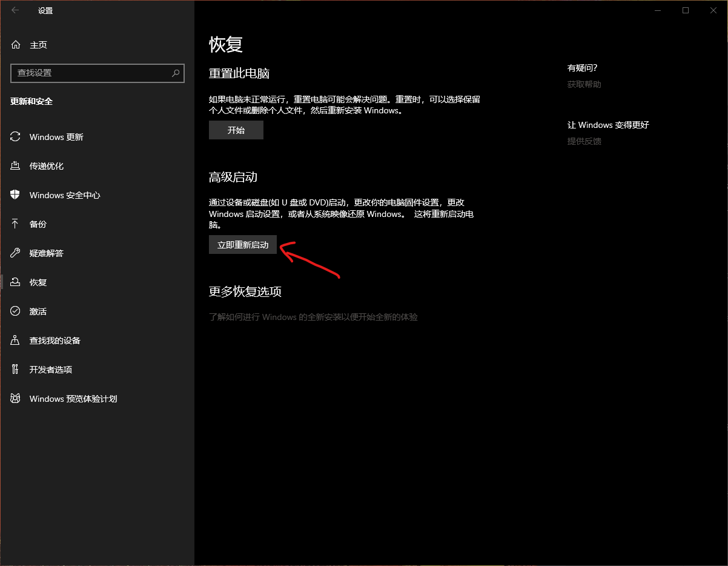Viewport: 728px width, 566px height.
Task: Click the 备份 upload arrow icon
Action: [16, 224]
